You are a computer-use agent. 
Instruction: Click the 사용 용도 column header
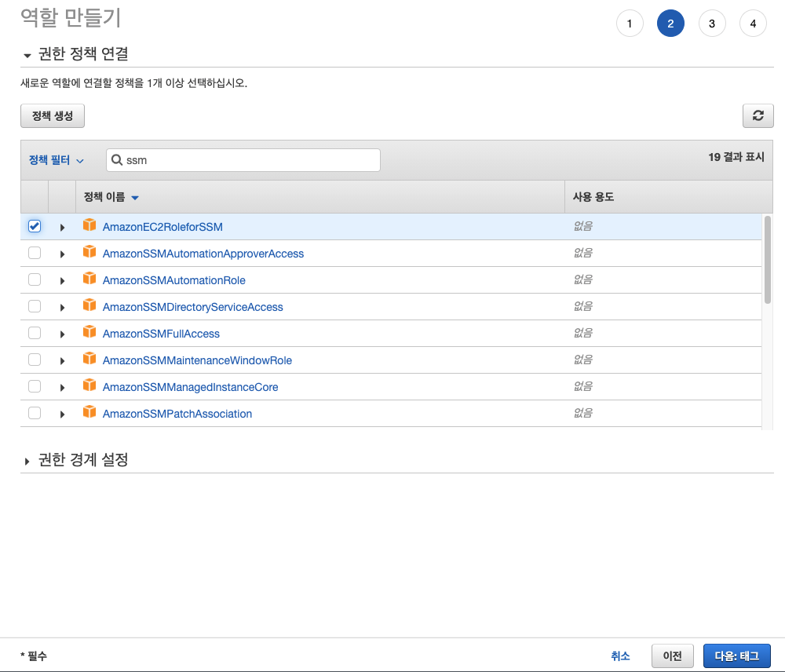593,197
